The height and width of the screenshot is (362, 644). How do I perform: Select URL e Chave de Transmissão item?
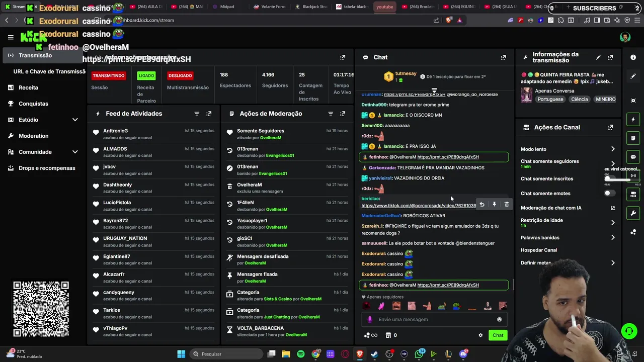tap(49, 71)
